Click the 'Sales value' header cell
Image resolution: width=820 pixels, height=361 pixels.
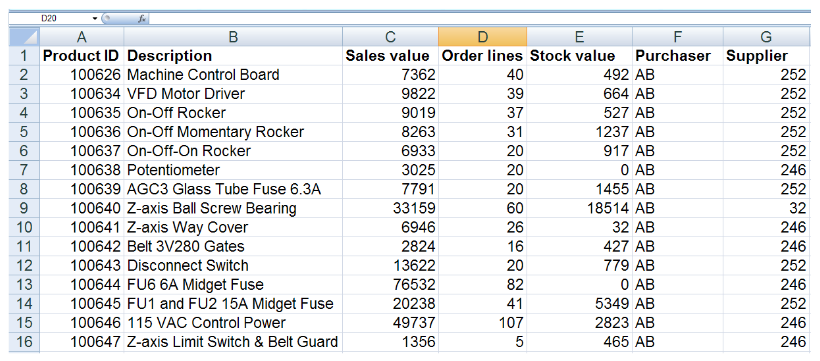click(390, 55)
